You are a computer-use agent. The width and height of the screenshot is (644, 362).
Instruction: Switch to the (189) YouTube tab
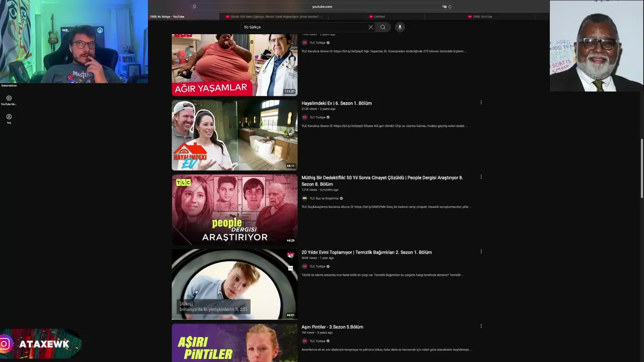[480, 17]
